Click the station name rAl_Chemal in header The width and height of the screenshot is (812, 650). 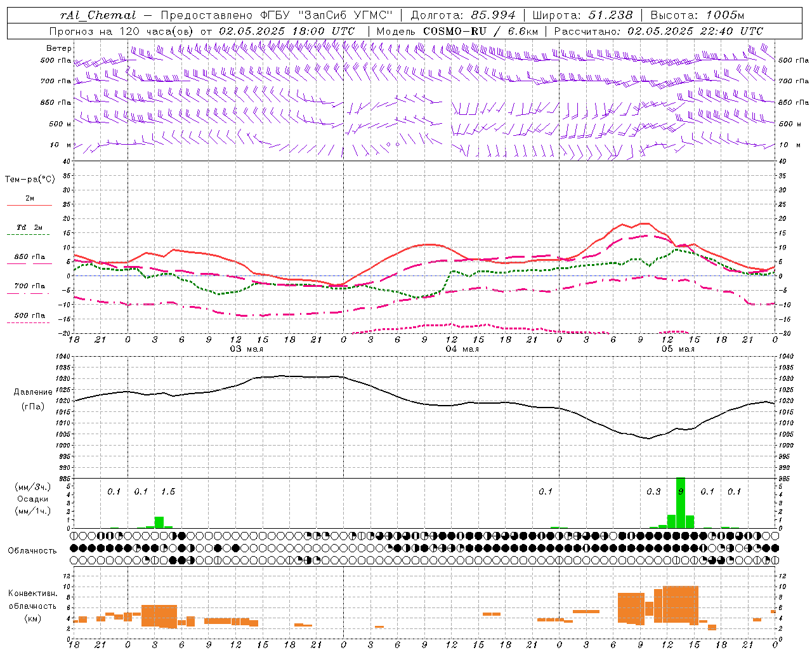coord(98,15)
